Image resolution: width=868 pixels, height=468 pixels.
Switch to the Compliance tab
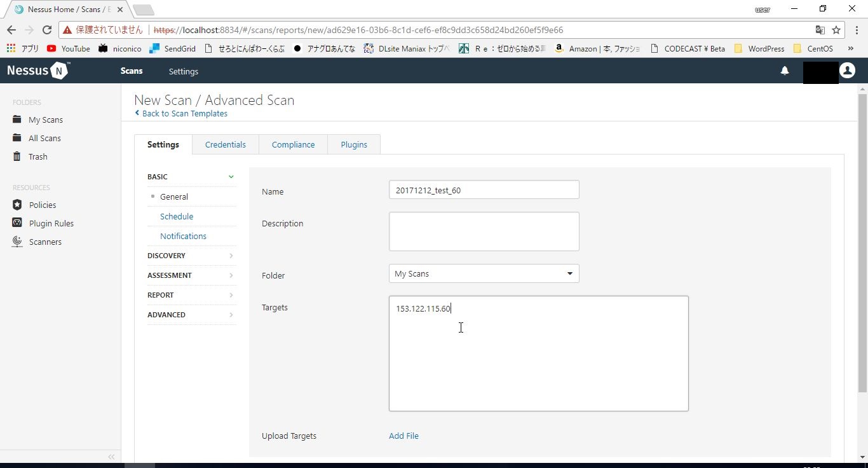(x=293, y=144)
